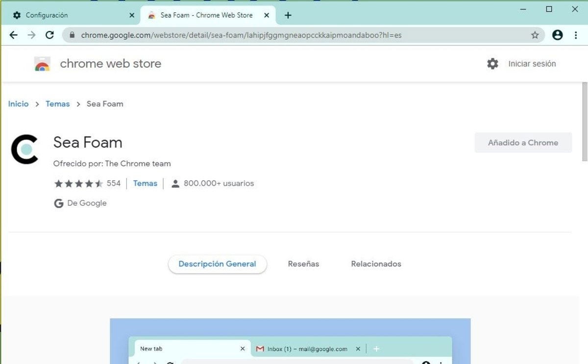
Task: Close the Configuración tab
Action: (x=132, y=15)
